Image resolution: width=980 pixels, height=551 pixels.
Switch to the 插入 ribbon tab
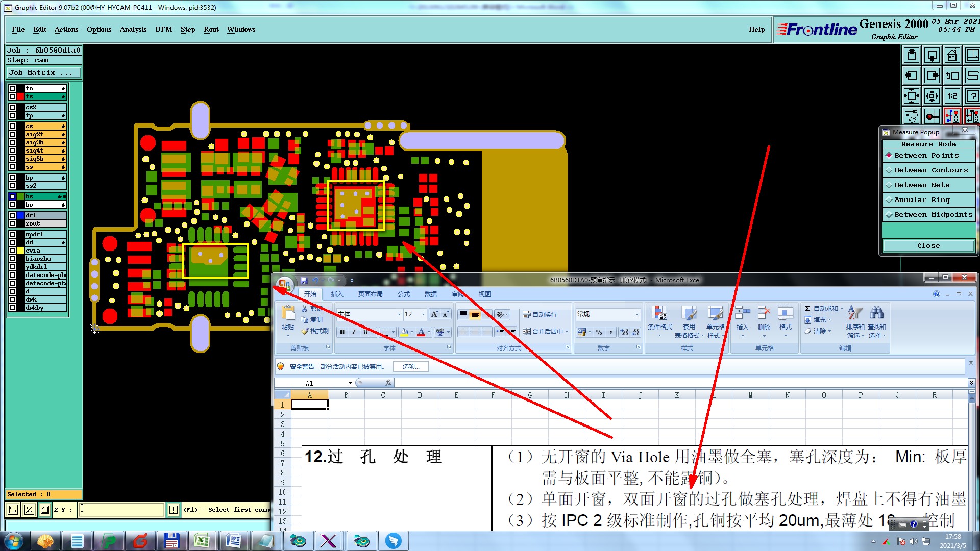[x=337, y=294]
